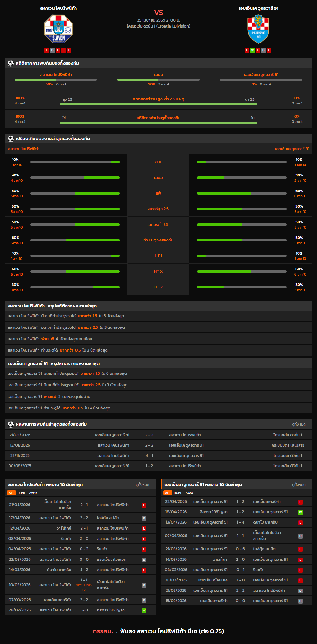
Task: Click the Slaven Koprivnica team crest
Action: click(x=58, y=29)
